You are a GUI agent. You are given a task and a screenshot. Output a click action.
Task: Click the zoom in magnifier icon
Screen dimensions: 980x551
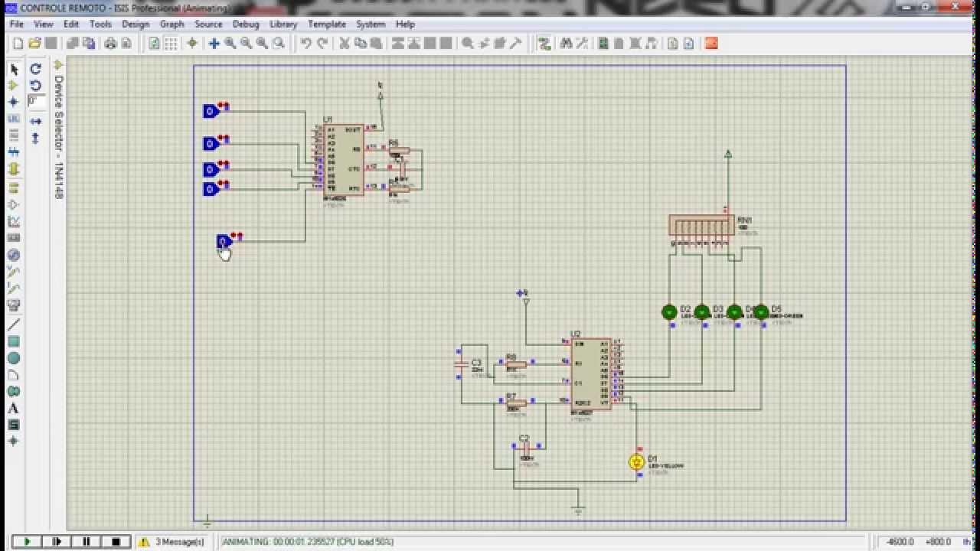tap(230, 44)
